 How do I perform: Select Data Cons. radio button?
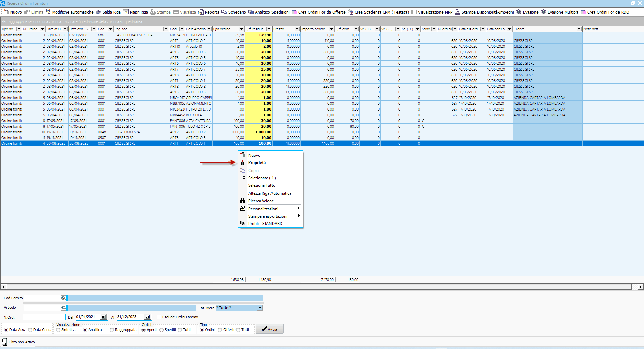pyautogui.click(x=30, y=330)
